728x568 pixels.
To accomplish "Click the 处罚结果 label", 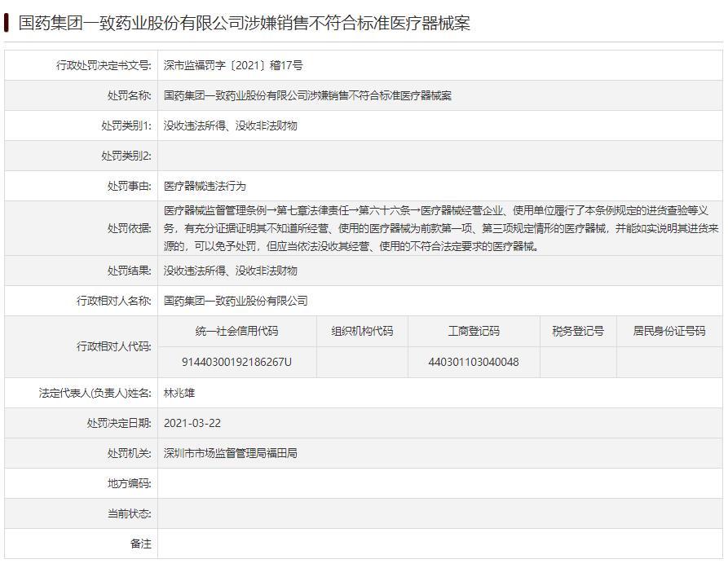I will 129,271.
